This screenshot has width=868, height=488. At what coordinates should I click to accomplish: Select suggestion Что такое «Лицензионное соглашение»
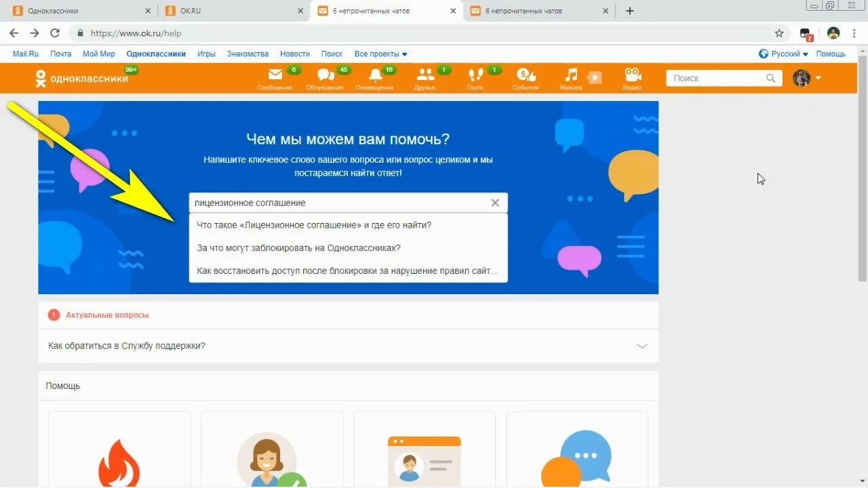348,225
